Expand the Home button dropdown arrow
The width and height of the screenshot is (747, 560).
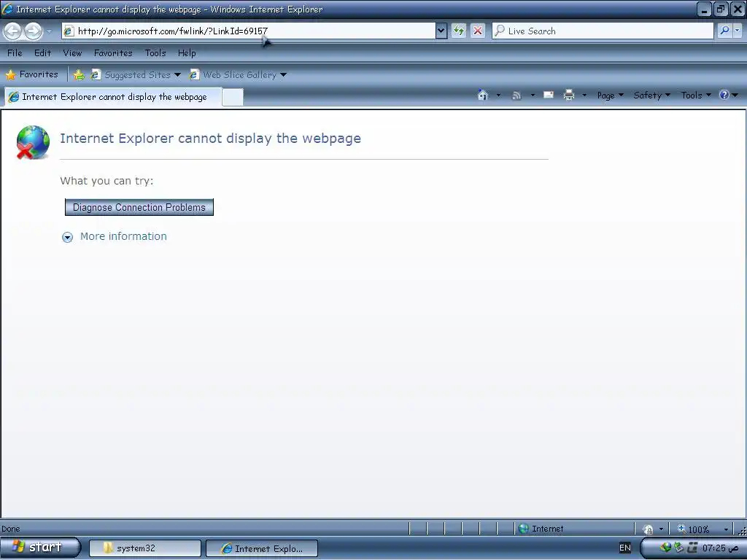coord(498,96)
